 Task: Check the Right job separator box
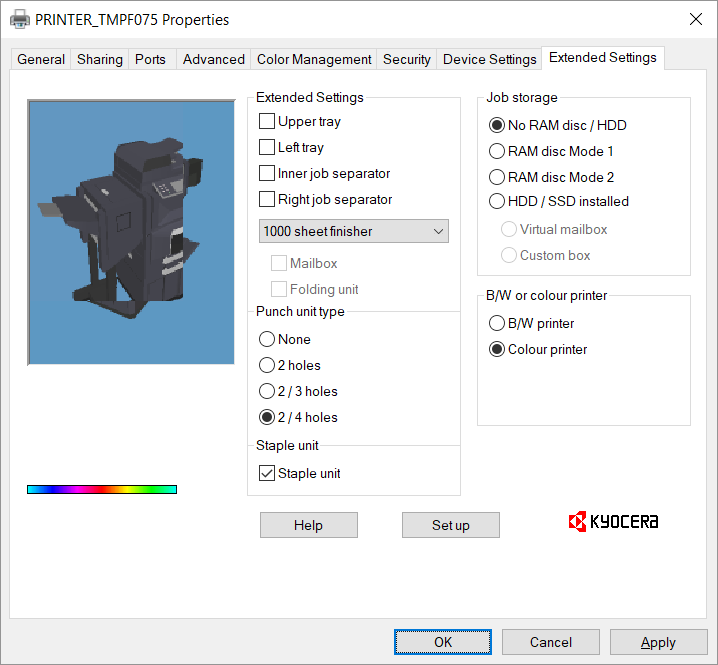(267, 200)
